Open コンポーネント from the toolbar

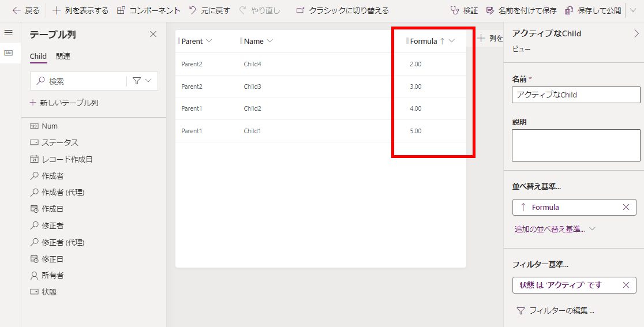point(121,10)
